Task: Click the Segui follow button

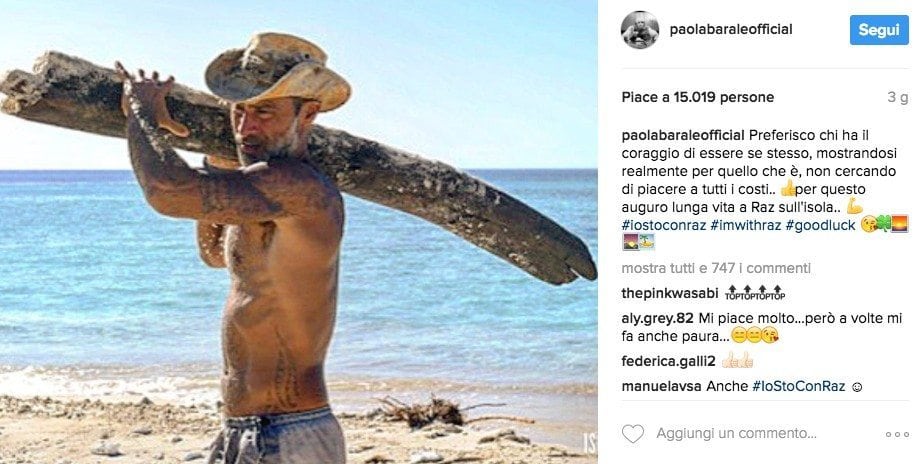Action: tap(879, 30)
